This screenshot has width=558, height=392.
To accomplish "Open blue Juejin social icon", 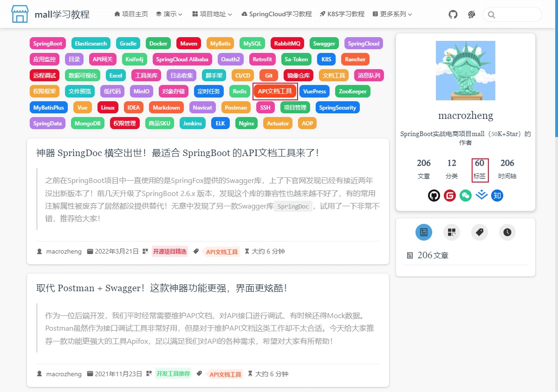I will coord(481,196).
